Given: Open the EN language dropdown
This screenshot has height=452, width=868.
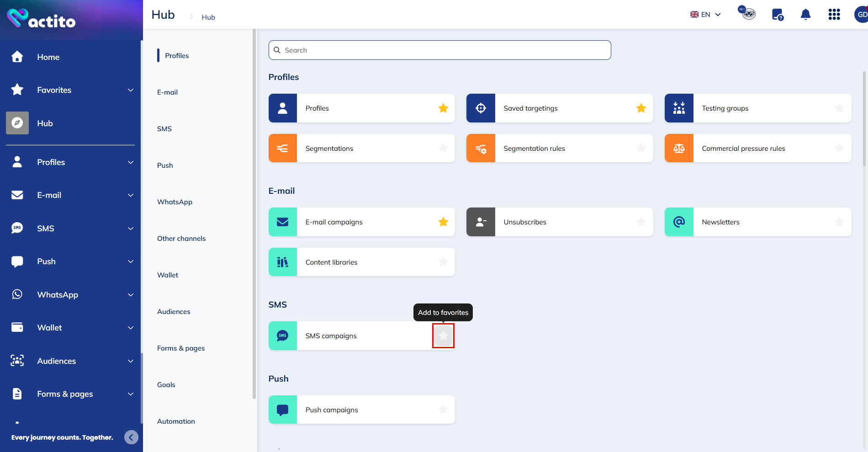Looking at the screenshot, I should (706, 15).
